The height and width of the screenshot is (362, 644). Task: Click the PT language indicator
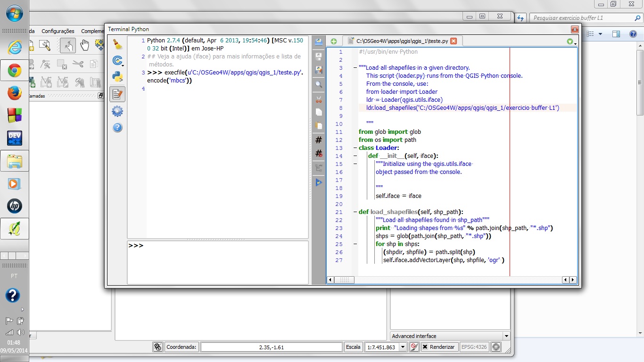click(x=14, y=275)
